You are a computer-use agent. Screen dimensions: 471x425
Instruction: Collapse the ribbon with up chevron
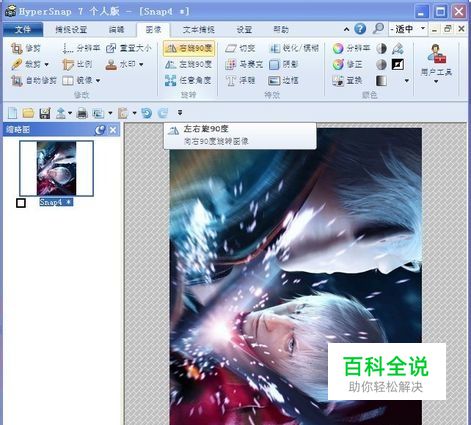[x=346, y=29]
